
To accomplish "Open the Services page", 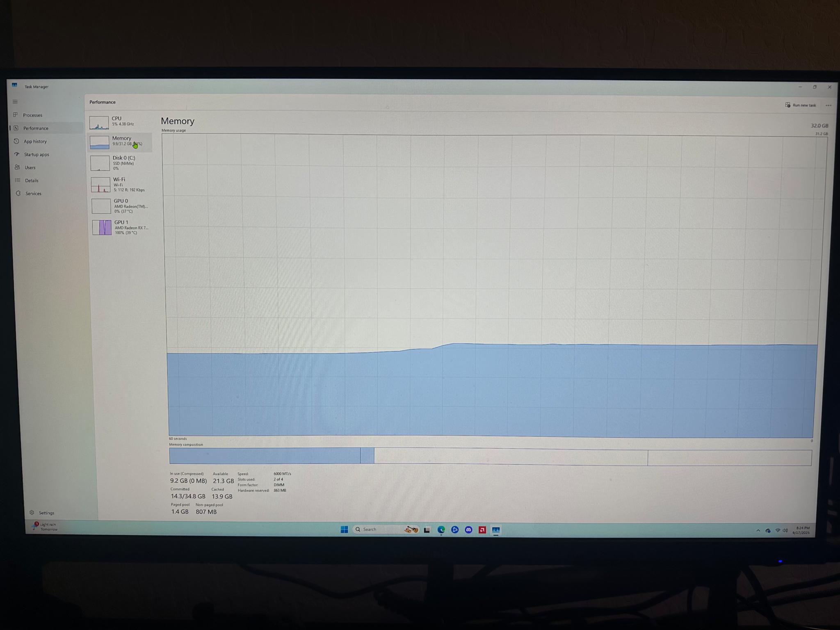I will [33, 194].
